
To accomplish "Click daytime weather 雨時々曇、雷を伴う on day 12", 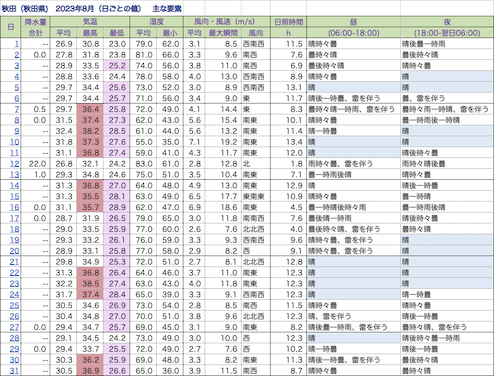I will pyautogui.click(x=340, y=164).
